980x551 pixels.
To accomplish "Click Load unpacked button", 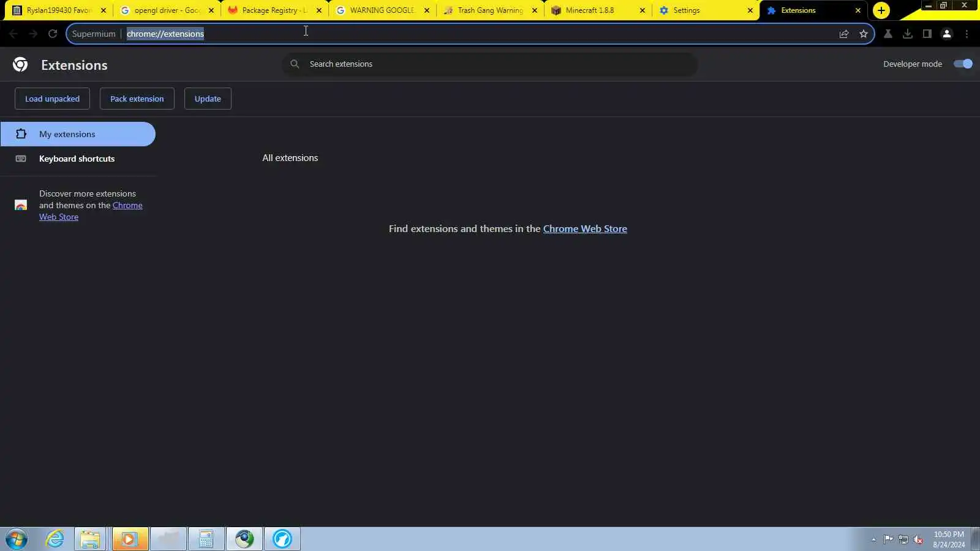I will click(52, 99).
